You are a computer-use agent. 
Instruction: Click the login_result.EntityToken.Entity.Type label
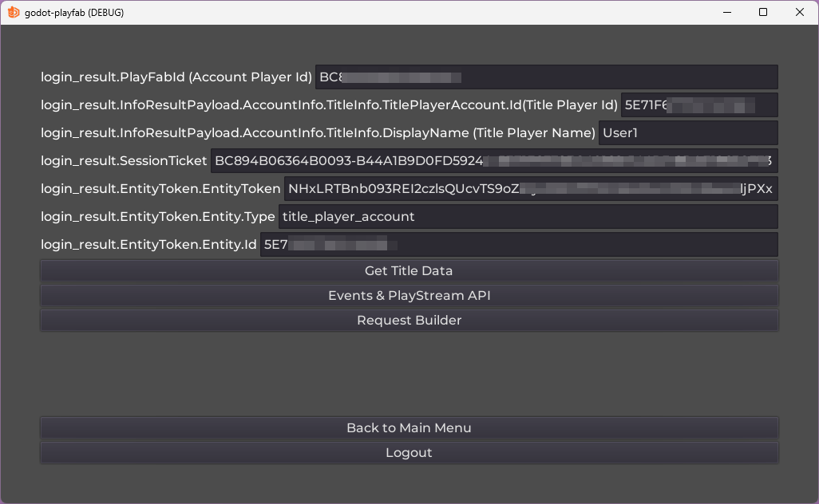pyautogui.click(x=158, y=217)
